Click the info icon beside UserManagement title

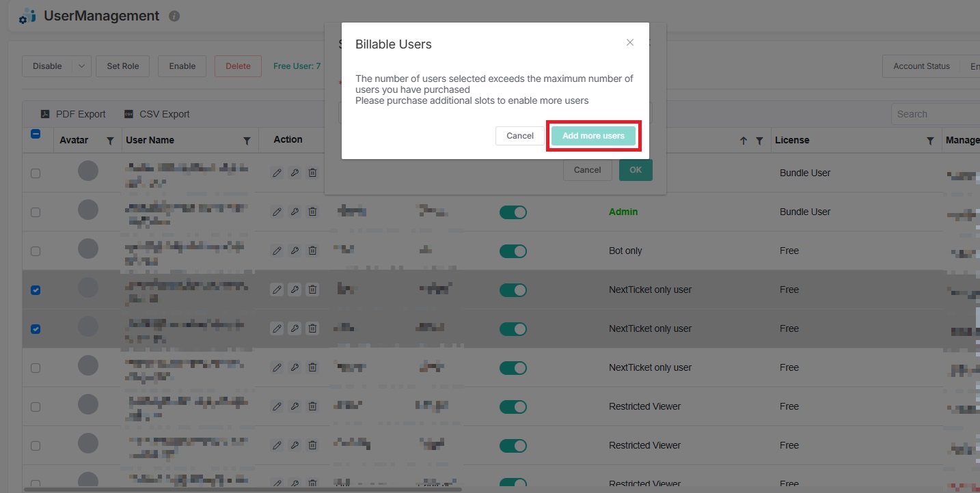[174, 16]
